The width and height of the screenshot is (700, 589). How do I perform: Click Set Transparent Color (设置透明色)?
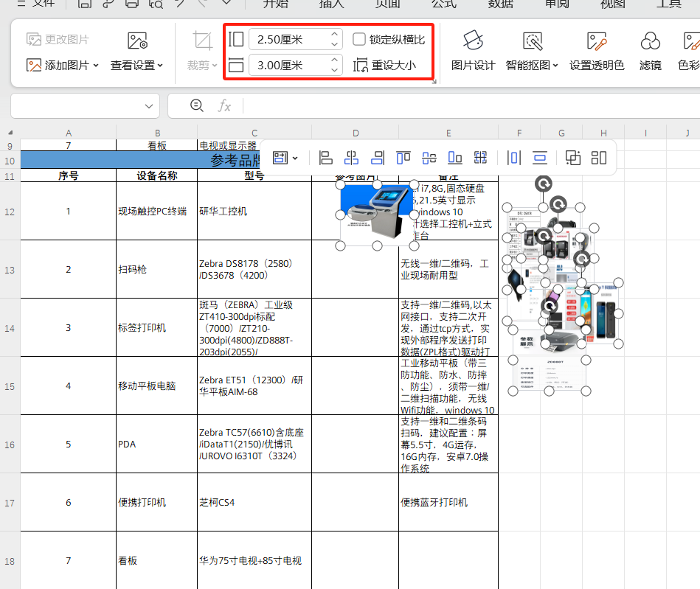point(597,50)
